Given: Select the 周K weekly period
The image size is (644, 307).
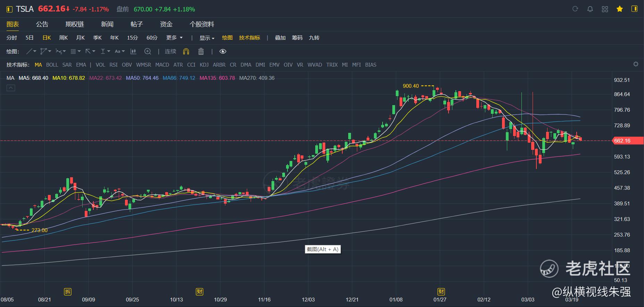Looking at the screenshot, I should coord(64,38).
